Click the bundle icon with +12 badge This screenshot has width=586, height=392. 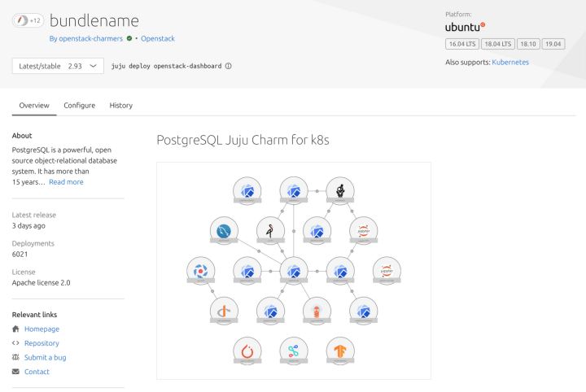pyautogui.click(x=28, y=20)
